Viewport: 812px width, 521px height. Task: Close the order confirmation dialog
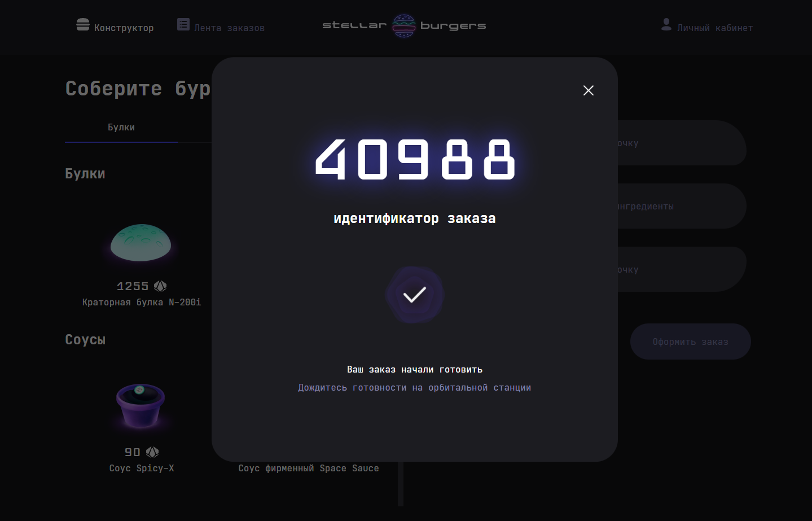pos(588,90)
